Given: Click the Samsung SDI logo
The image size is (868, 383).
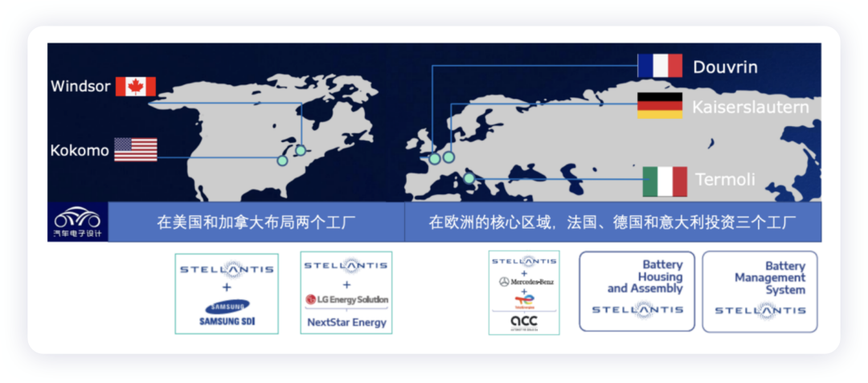Looking at the screenshot, I should point(227,313).
